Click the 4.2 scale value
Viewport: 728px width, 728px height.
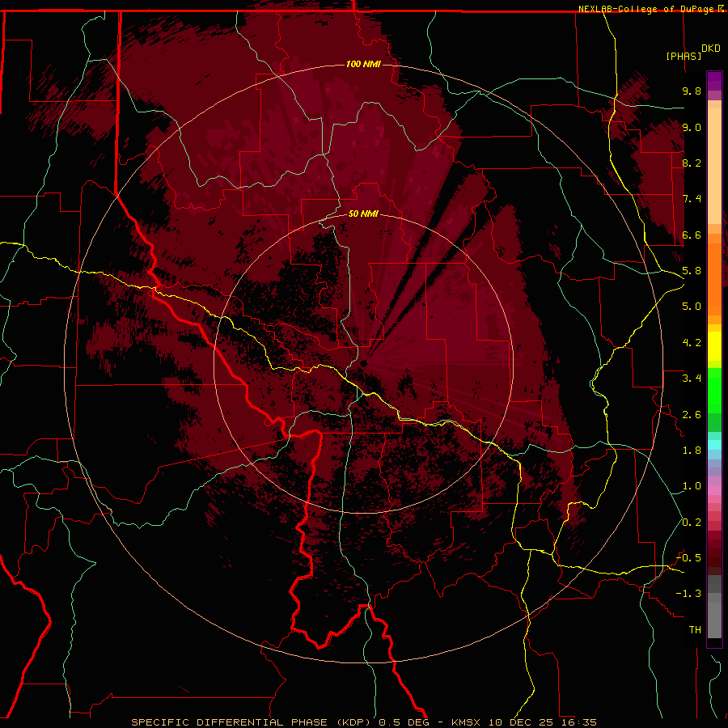692,343
